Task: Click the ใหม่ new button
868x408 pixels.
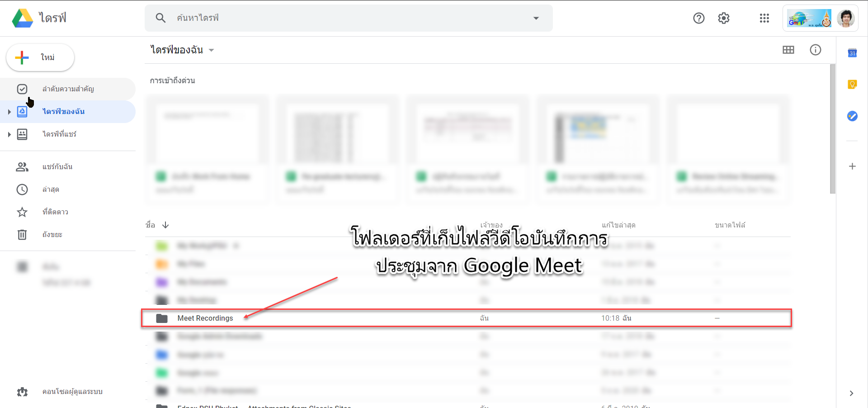Action: tap(40, 57)
